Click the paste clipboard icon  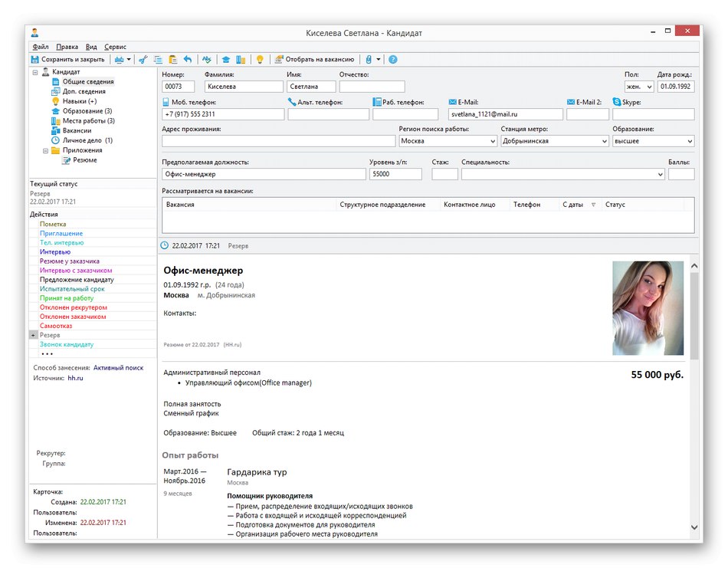(x=172, y=60)
